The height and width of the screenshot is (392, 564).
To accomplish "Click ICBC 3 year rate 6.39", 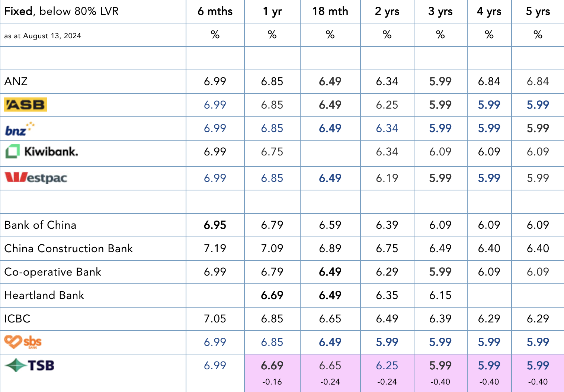I will point(440,319).
